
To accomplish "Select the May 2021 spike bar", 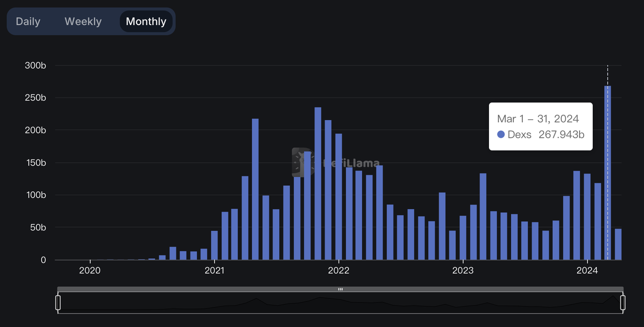I will tap(255, 189).
